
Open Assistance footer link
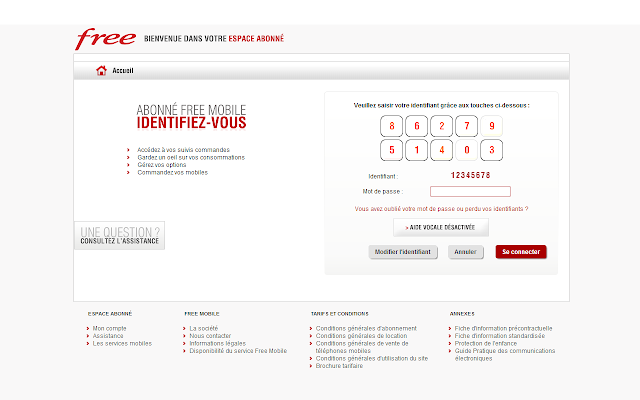tap(108, 336)
